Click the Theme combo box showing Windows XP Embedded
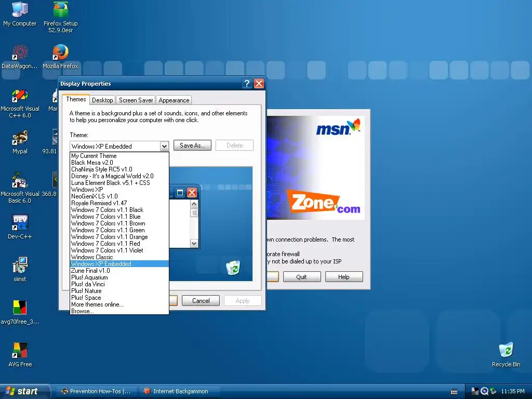The height and width of the screenshot is (399, 532). click(119, 146)
